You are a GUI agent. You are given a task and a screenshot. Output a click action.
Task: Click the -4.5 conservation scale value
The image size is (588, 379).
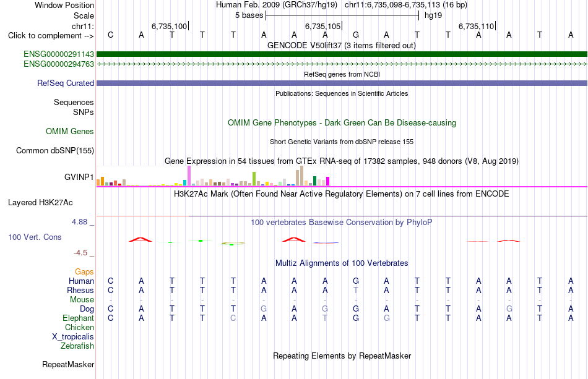click(80, 253)
